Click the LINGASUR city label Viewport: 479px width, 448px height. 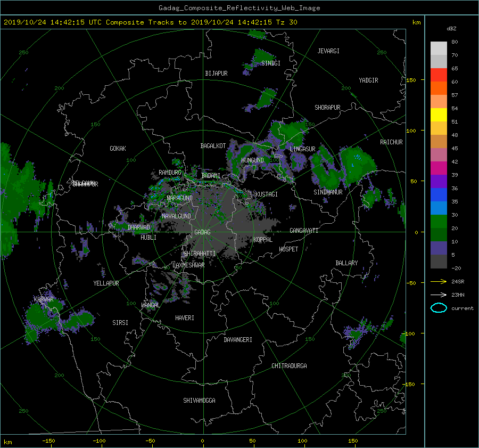[302, 149]
